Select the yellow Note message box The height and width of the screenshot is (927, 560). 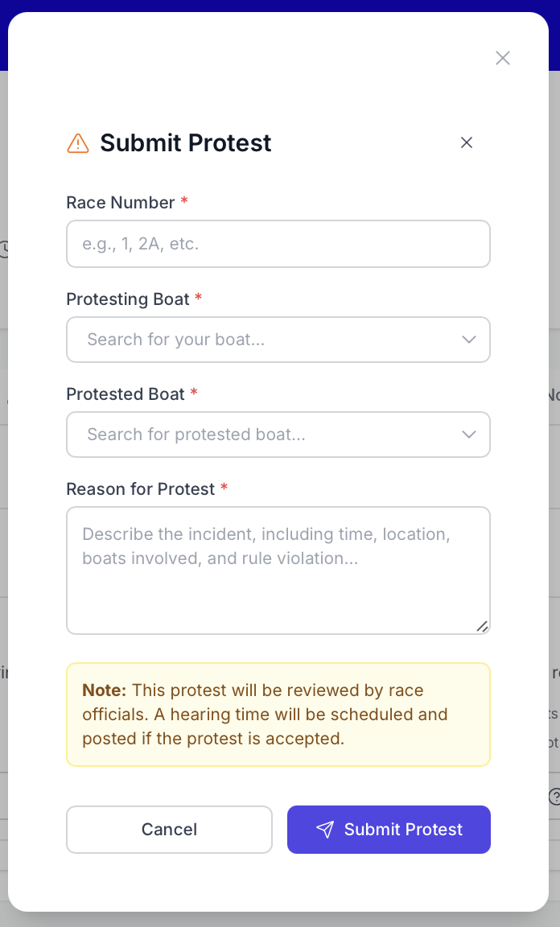(278, 715)
